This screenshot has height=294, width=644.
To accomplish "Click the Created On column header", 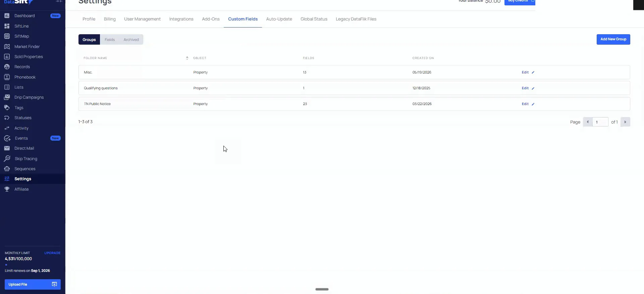I will 423,58.
